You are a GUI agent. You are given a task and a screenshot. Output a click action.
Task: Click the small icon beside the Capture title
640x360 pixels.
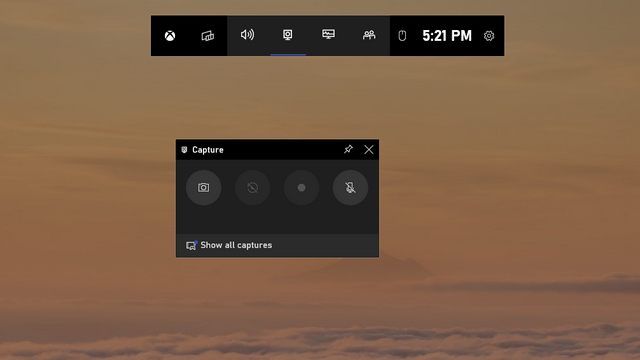[184, 150]
